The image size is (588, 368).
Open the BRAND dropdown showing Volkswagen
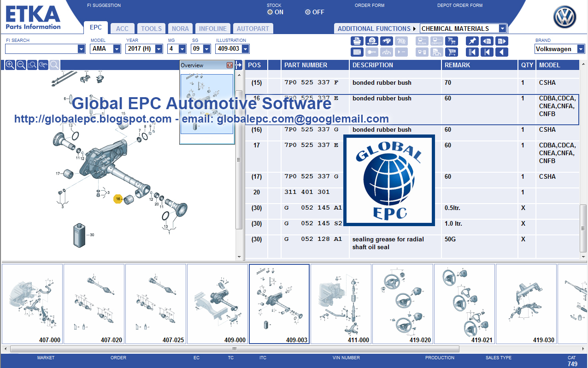click(x=581, y=49)
